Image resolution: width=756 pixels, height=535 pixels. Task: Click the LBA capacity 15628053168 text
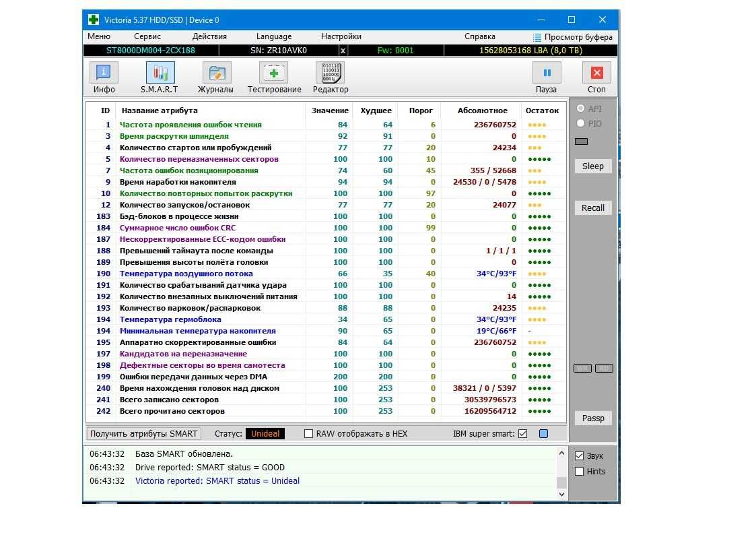[x=530, y=50]
